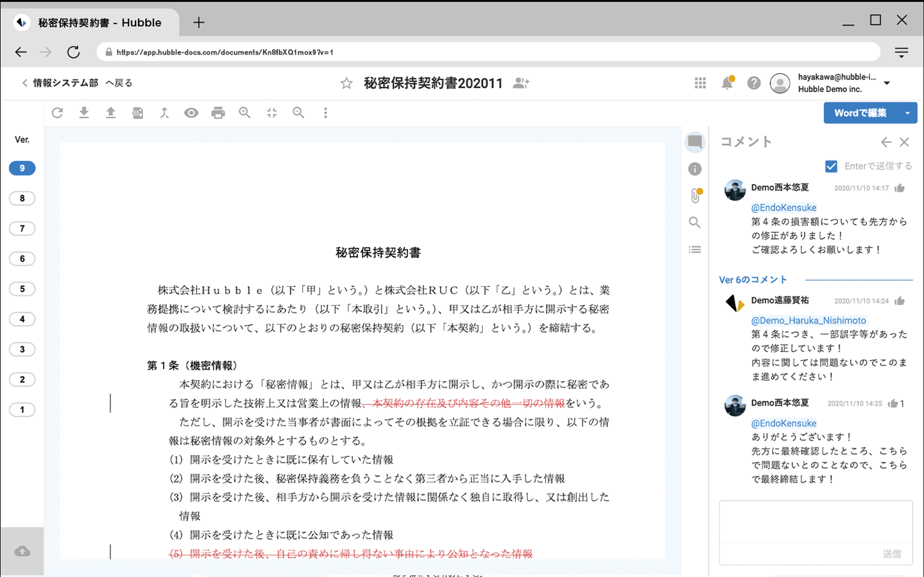
Task: Open the notifications bell
Action: coord(727,83)
